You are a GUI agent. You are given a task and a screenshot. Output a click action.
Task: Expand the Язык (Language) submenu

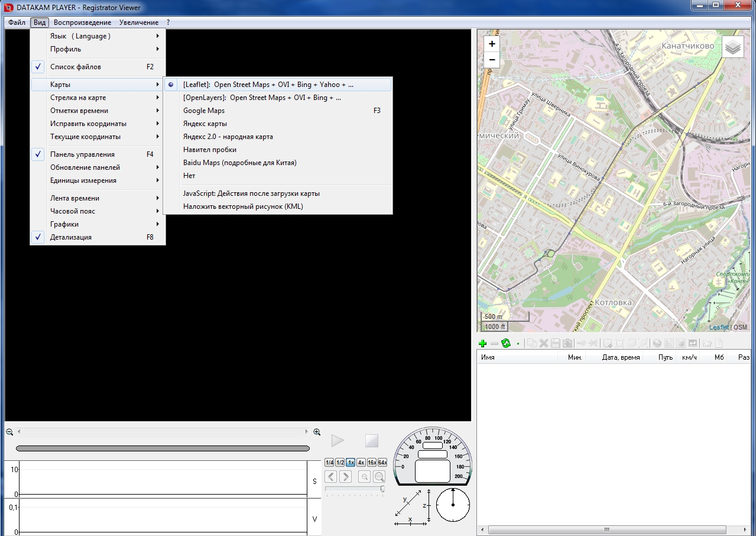tap(80, 36)
